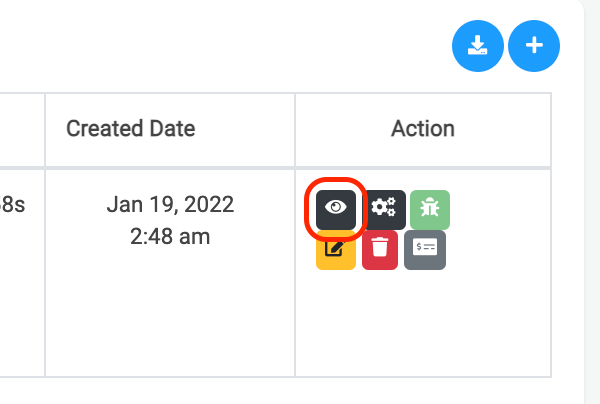Viewport: 600px width, 404px height.
Task: Click the 2:48 am time text
Action: point(170,237)
